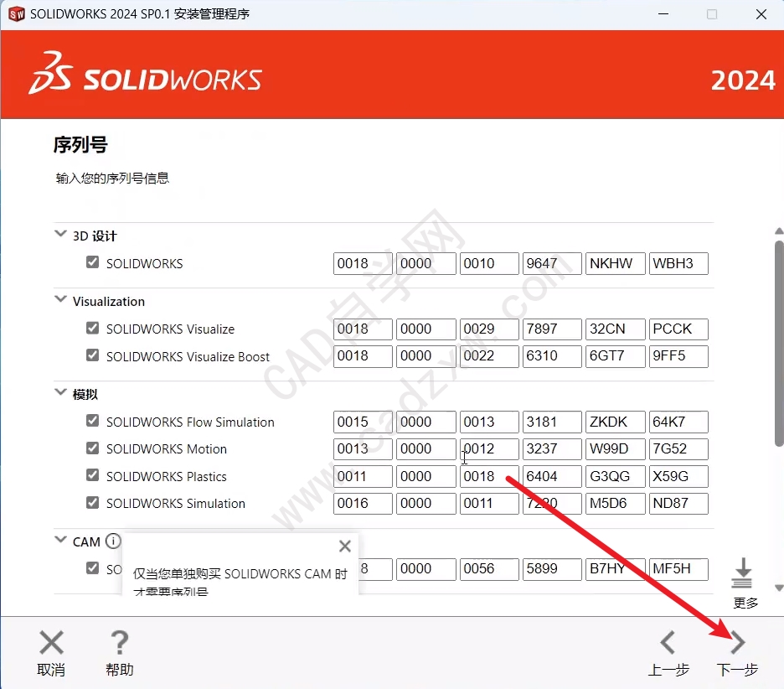Click Simulation serial field containing ND87

678,504
